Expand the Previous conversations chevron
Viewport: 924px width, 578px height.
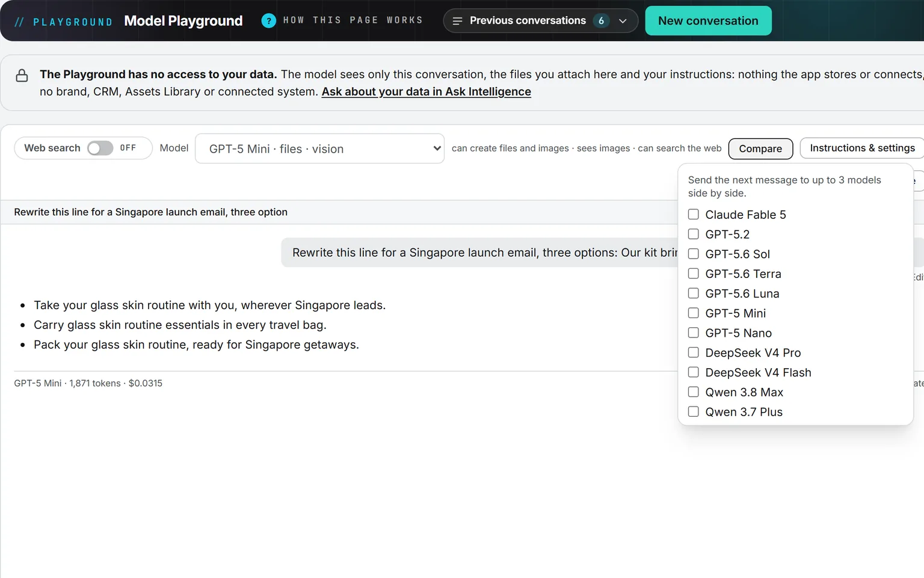(623, 21)
